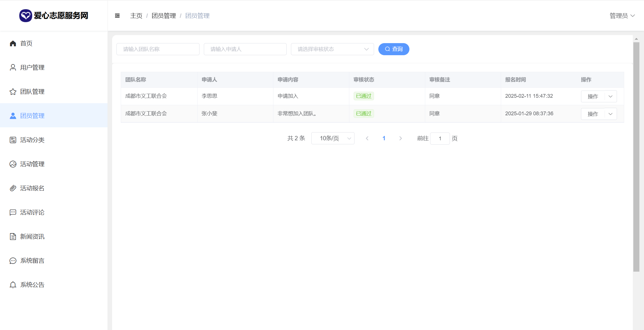The image size is (644, 330).
Task: Click the hamburger menu collapse icon
Action: [117, 16]
